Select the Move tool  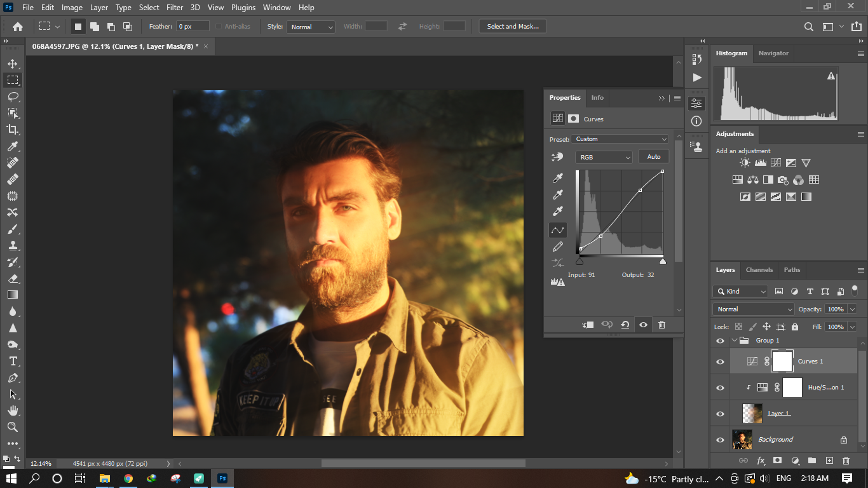click(13, 64)
